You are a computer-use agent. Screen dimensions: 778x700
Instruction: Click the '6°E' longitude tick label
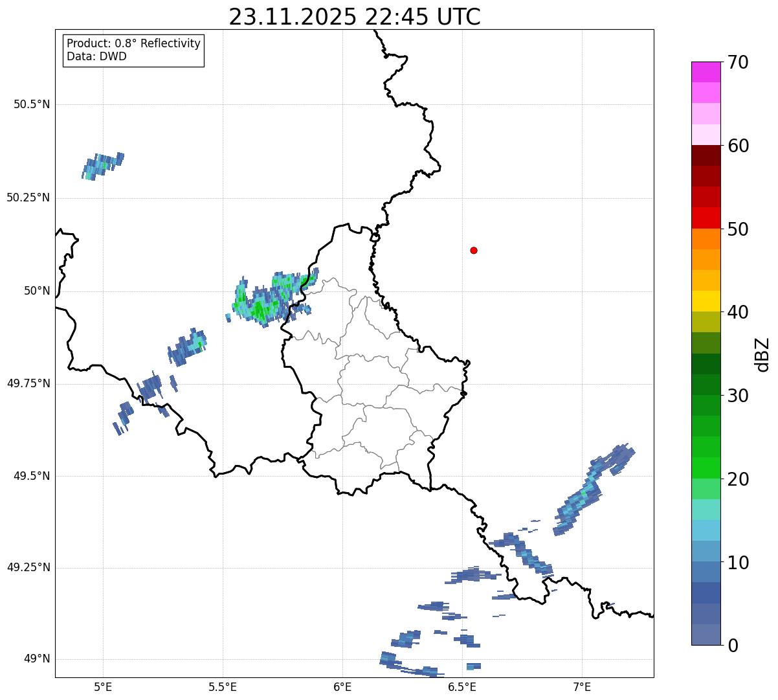click(x=342, y=686)
